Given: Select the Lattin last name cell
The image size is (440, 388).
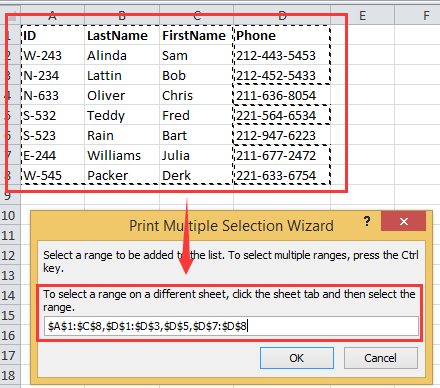Looking at the screenshot, I should pos(122,75).
